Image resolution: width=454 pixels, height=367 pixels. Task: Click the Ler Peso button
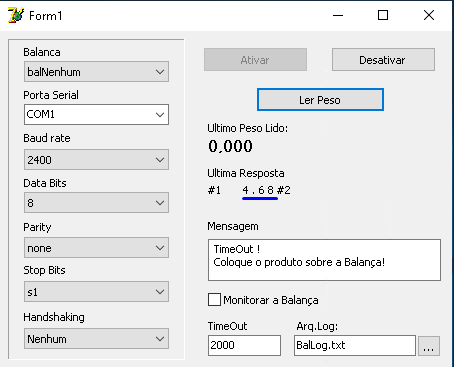tap(320, 100)
